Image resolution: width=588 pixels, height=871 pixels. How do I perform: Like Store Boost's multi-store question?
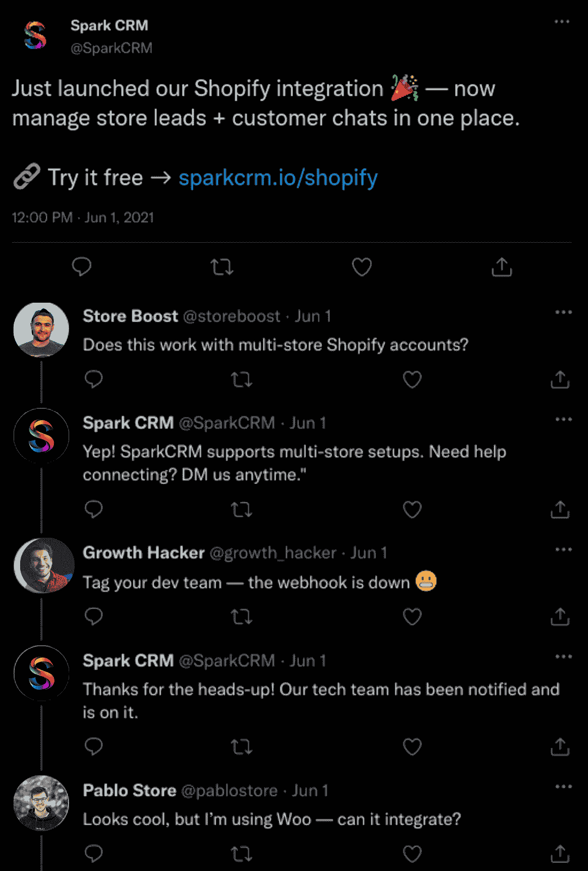pos(412,379)
